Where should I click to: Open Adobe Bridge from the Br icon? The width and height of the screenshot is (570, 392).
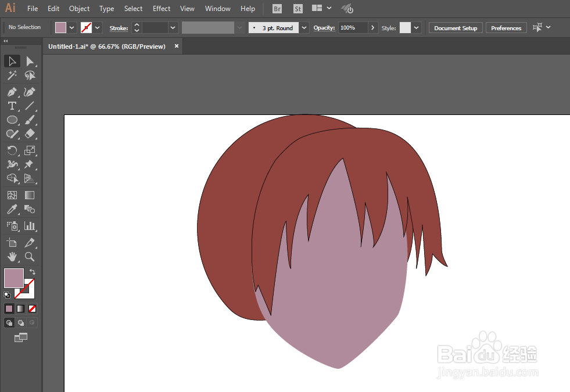277,9
